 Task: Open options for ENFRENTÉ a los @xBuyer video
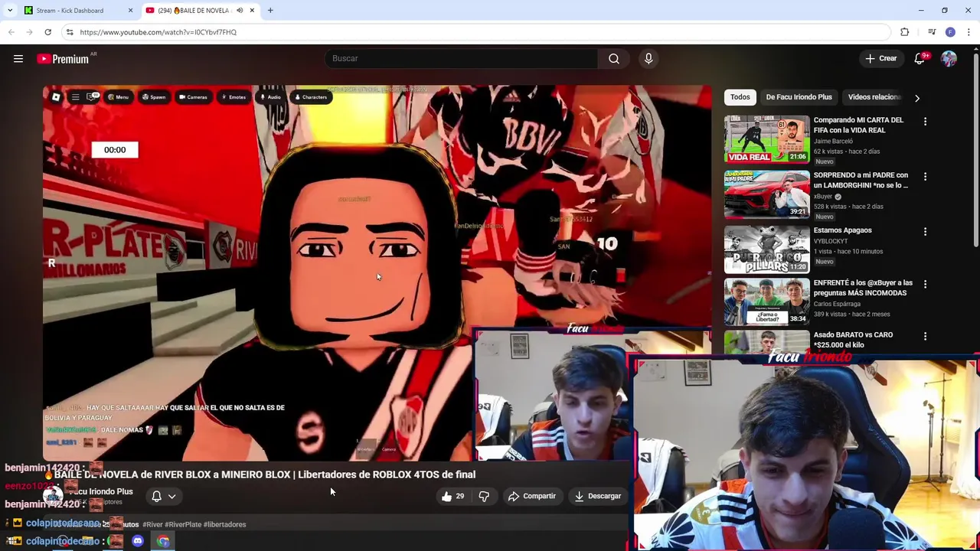[925, 284]
